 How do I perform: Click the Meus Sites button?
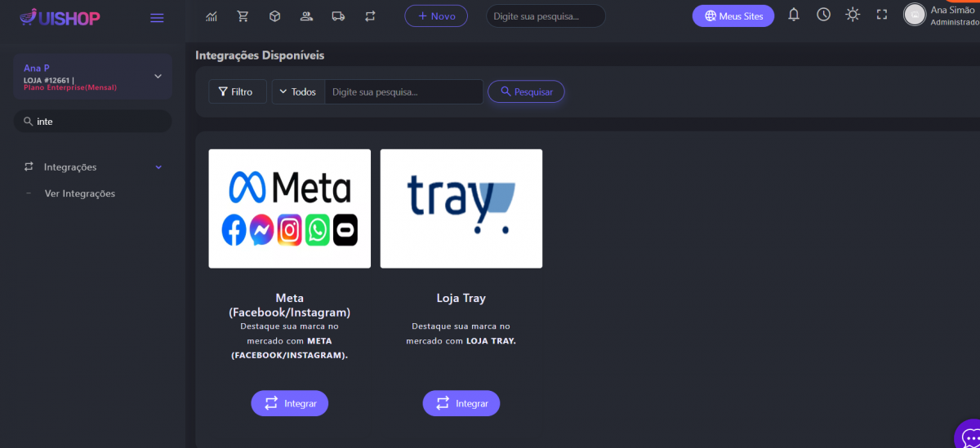pos(733,16)
